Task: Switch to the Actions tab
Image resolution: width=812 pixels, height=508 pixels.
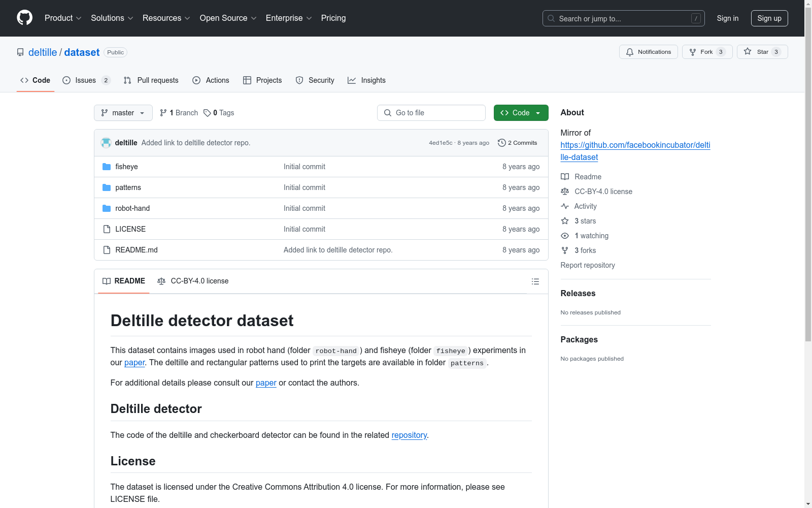Action: pyautogui.click(x=211, y=80)
